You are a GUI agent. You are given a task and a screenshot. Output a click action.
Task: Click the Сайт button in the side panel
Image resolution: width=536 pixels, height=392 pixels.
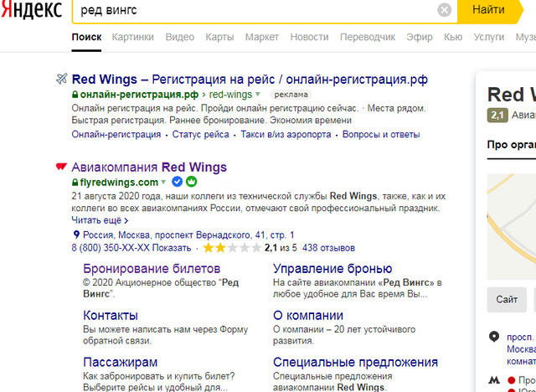point(507,300)
